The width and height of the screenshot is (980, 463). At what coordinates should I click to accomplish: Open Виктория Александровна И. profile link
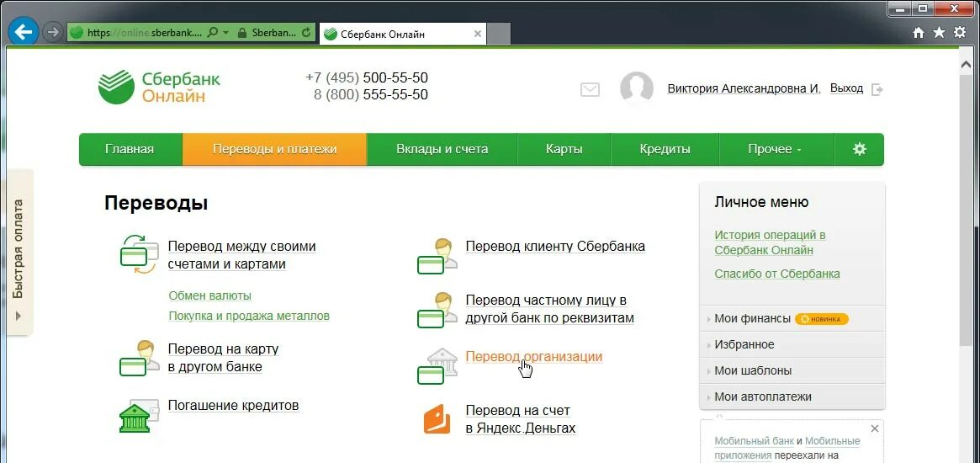pyautogui.click(x=744, y=89)
